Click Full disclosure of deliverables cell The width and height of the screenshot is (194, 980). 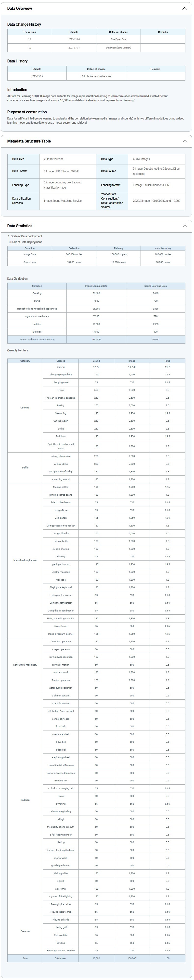96,76
